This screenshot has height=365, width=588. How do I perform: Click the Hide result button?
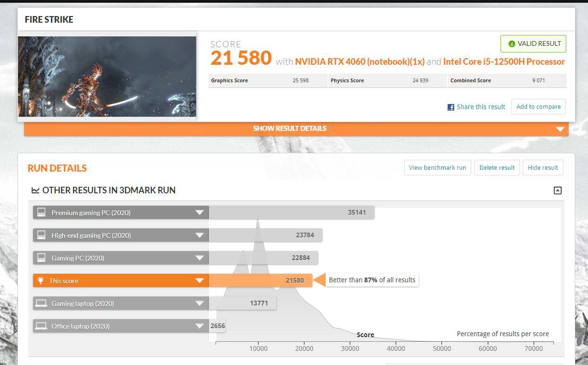pos(543,168)
